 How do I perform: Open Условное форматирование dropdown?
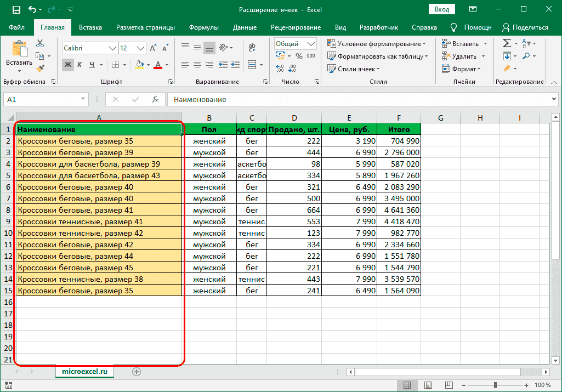[x=377, y=44]
